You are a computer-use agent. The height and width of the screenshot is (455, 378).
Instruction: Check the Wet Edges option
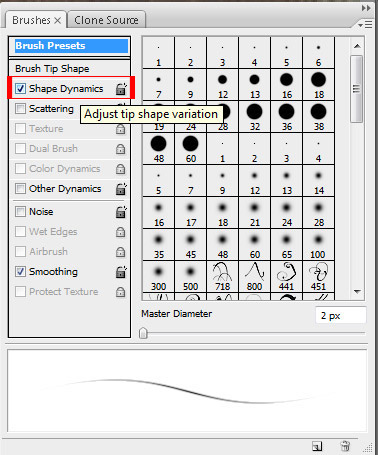20,232
